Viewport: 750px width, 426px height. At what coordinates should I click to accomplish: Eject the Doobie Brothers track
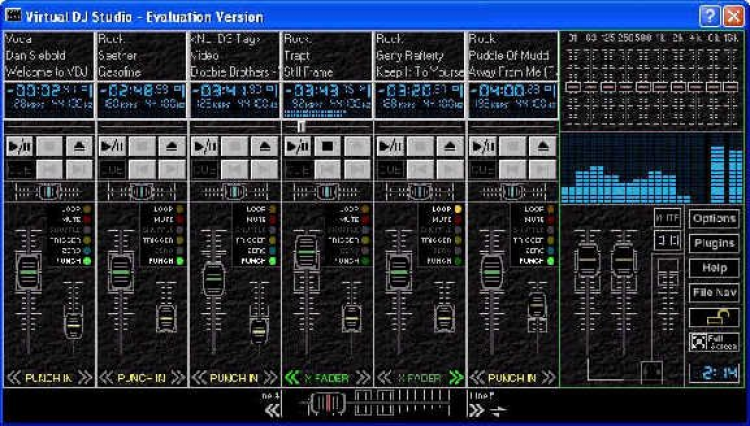click(x=265, y=146)
